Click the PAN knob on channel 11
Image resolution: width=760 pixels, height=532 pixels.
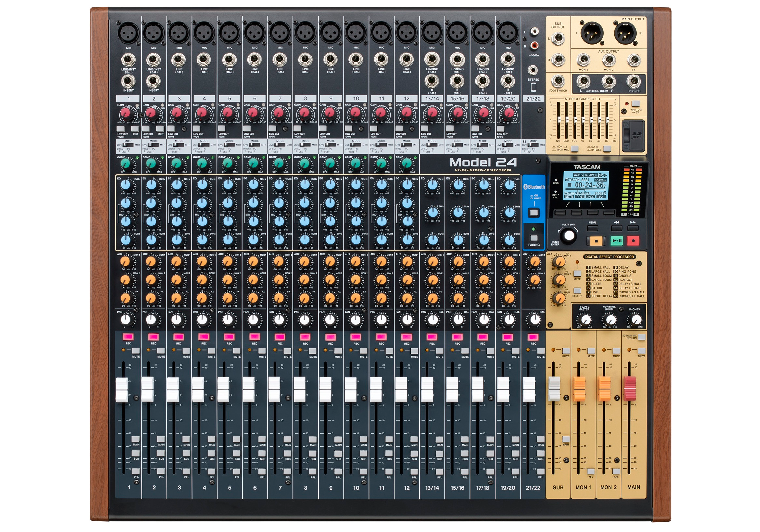coord(381,320)
